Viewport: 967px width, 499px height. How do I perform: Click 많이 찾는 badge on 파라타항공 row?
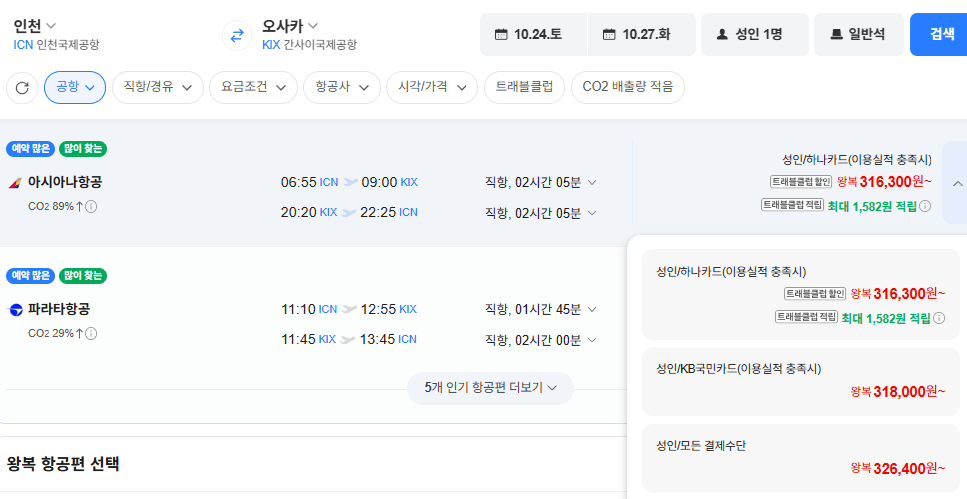coord(83,276)
